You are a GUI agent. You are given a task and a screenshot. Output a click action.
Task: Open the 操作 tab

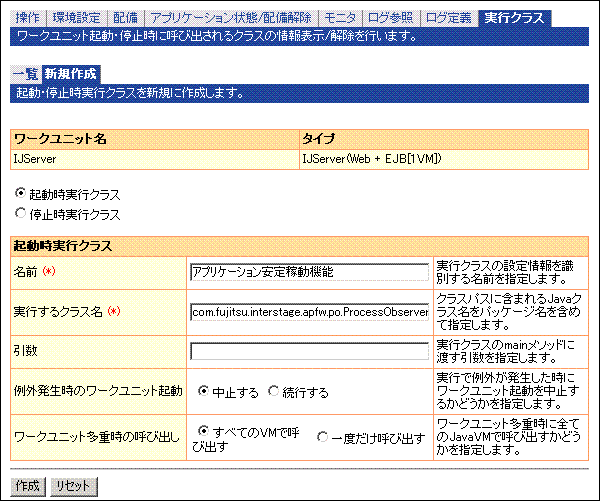click(x=26, y=18)
